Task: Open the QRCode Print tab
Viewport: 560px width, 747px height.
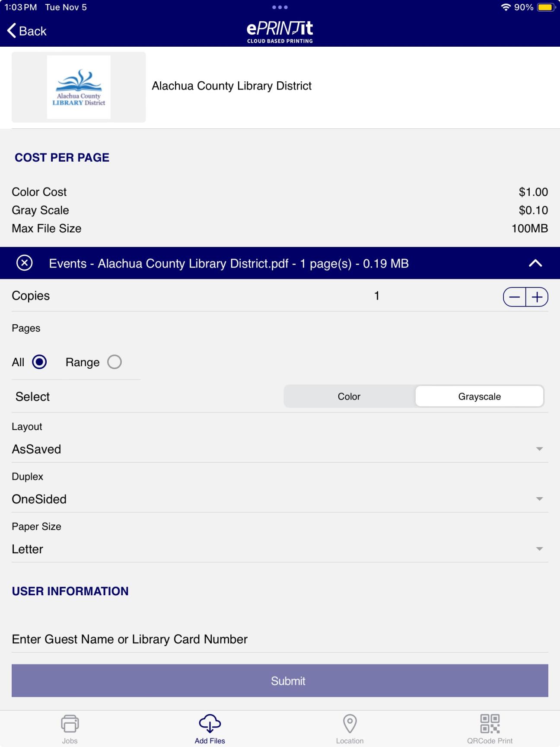Action: coord(490,729)
